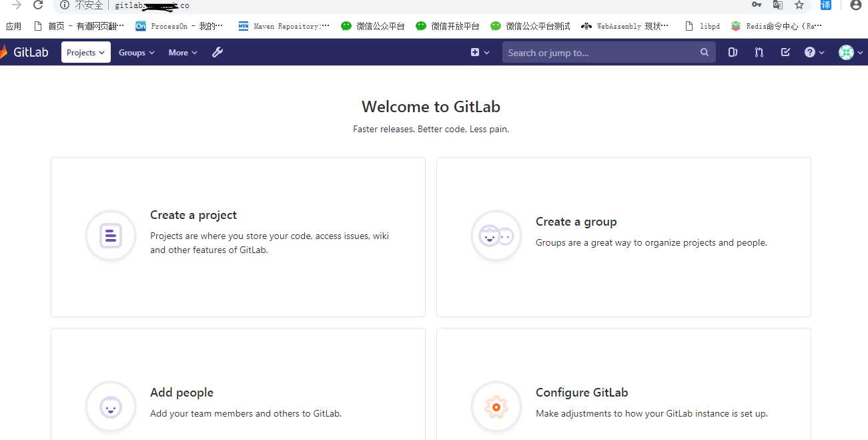
Task: Open Admin Area wrench icon
Action: pos(218,52)
